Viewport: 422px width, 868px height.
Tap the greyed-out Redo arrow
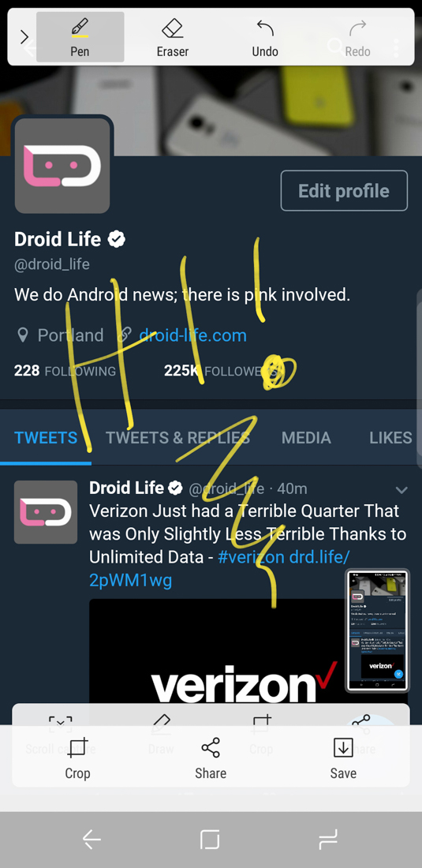[357, 37]
